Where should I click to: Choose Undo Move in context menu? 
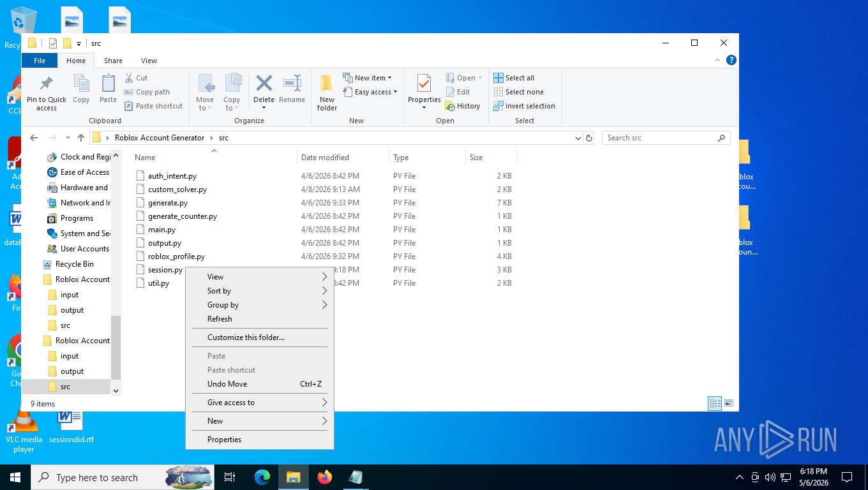click(260, 384)
